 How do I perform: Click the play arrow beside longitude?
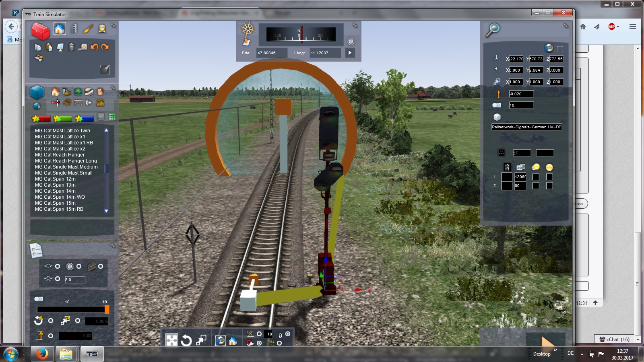click(350, 53)
